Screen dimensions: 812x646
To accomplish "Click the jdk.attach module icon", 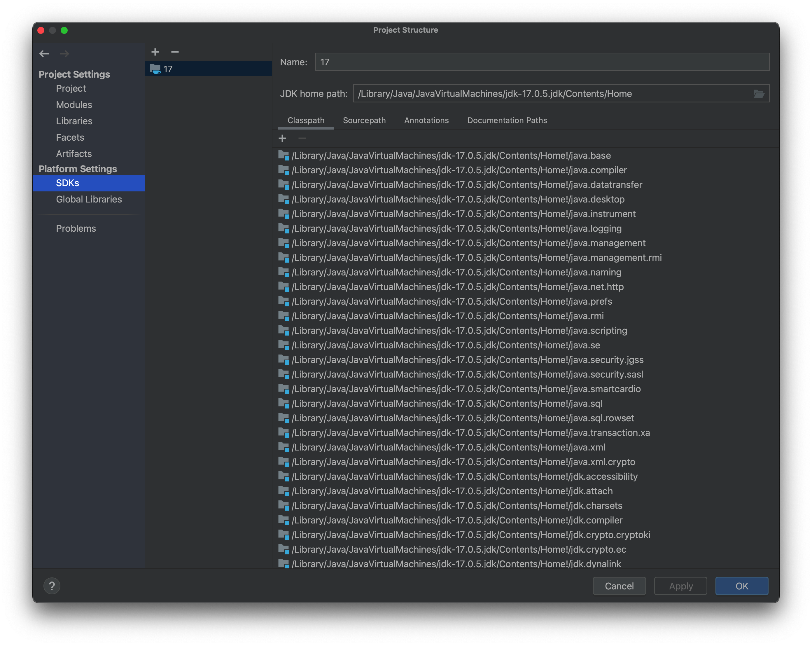I will [283, 491].
